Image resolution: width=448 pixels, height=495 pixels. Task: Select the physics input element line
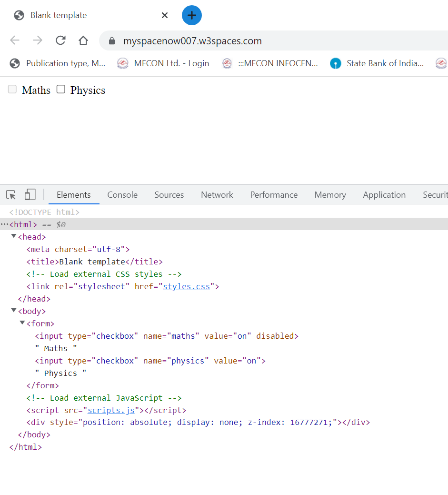(x=150, y=361)
